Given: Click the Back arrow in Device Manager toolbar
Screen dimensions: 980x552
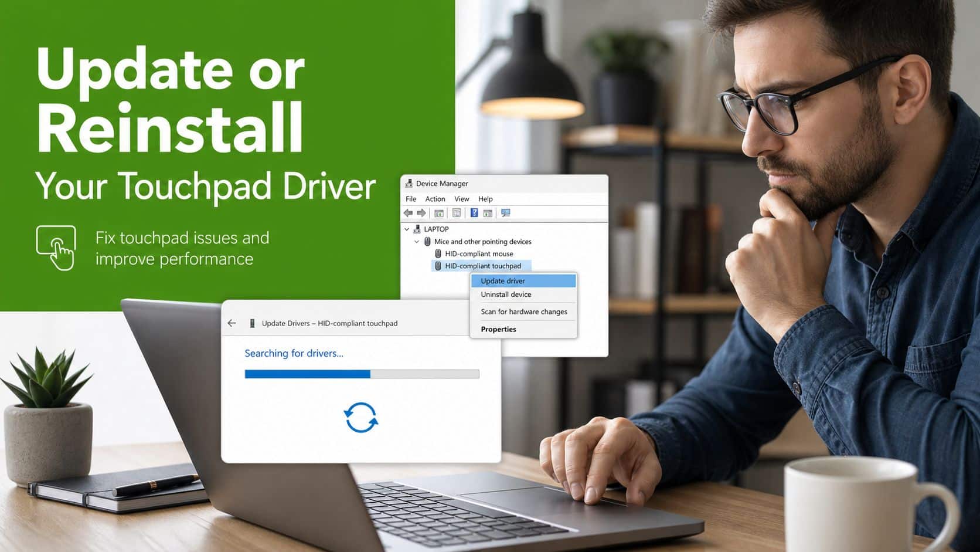Looking at the screenshot, I should click(x=409, y=213).
